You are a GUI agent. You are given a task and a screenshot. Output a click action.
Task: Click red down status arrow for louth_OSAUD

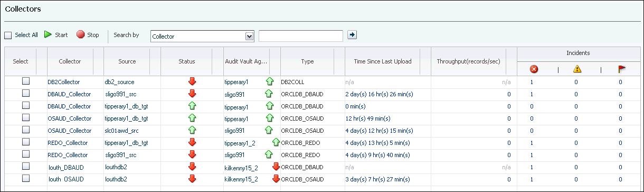point(192,179)
